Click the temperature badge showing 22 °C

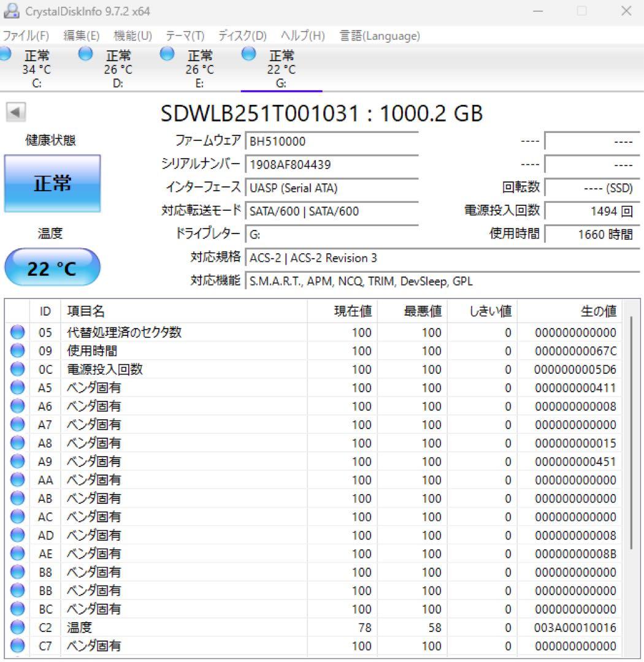[x=52, y=265]
